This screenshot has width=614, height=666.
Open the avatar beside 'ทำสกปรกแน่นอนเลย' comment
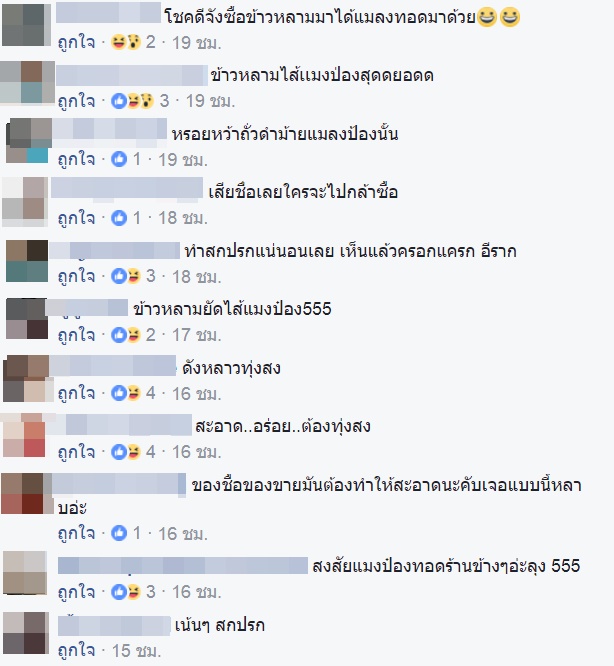coord(27,261)
